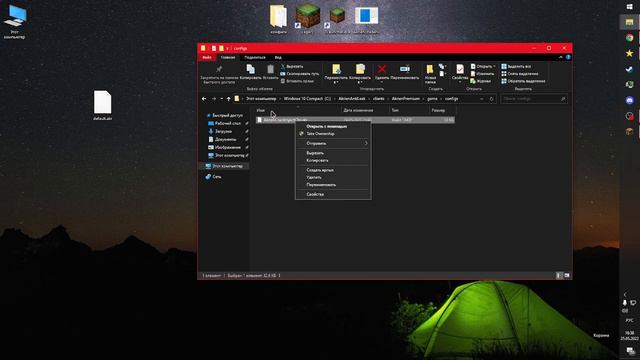Go back with Explorer back arrow

tap(204, 99)
